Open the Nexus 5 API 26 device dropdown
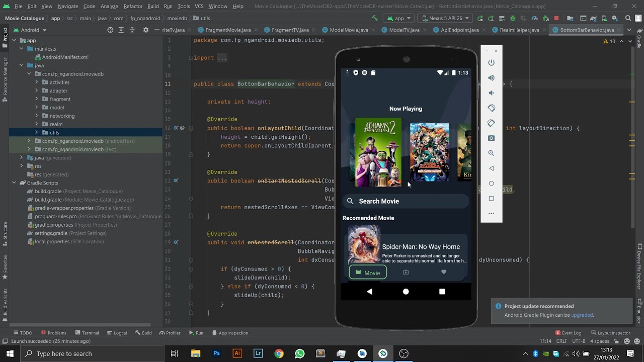The width and height of the screenshot is (644, 362). click(445, 18)
